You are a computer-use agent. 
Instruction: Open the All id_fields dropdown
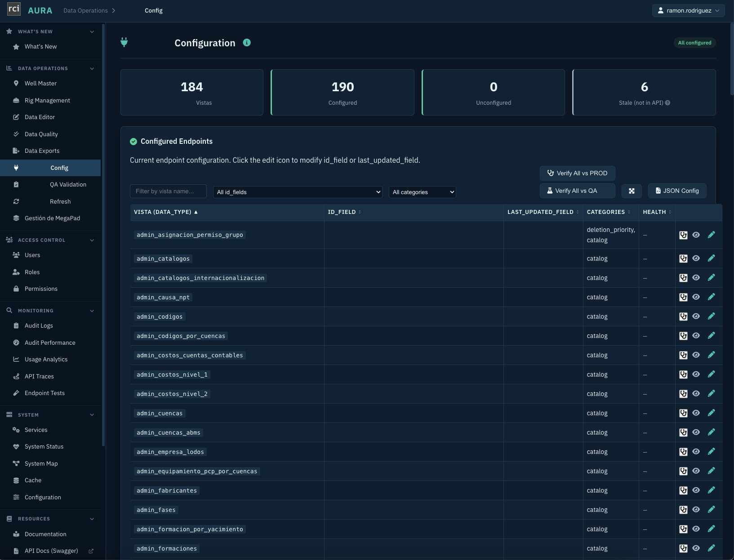(x=298, y=192)
